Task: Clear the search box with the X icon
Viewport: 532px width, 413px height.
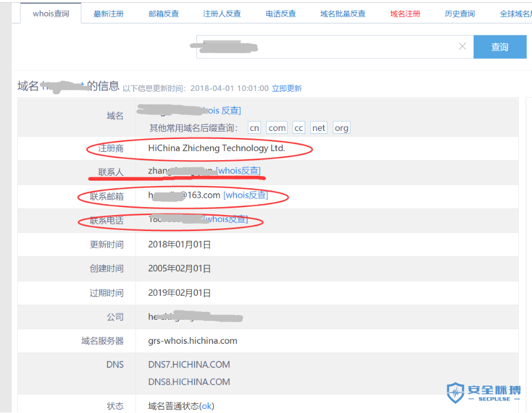Action: pos(462,47)
